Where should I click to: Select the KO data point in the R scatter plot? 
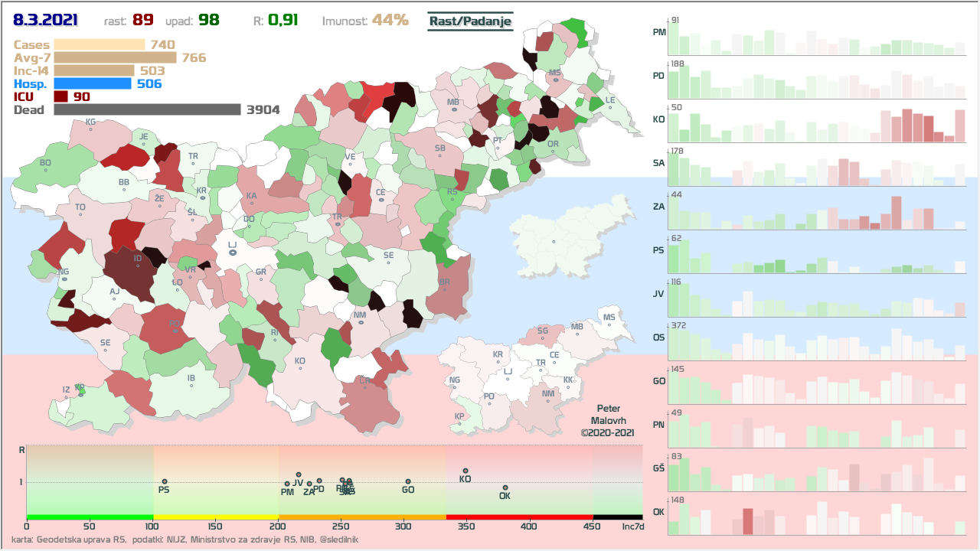point(465,471)
